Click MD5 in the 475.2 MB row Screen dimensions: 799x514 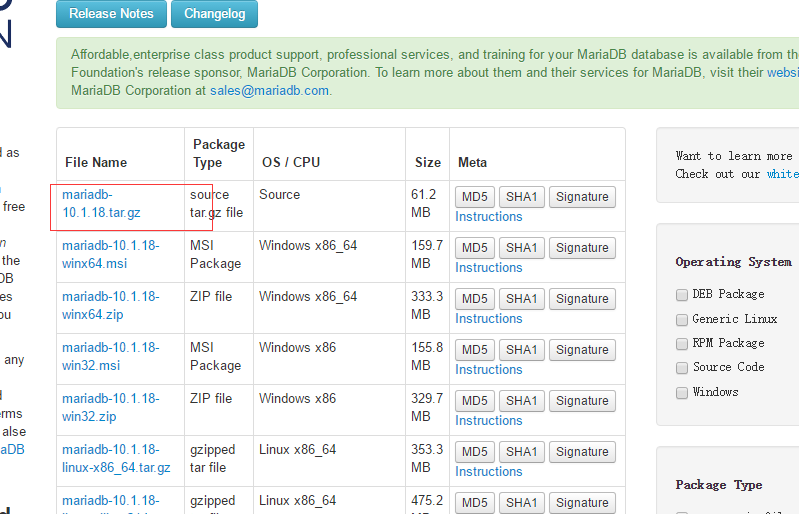pos(474,503)
